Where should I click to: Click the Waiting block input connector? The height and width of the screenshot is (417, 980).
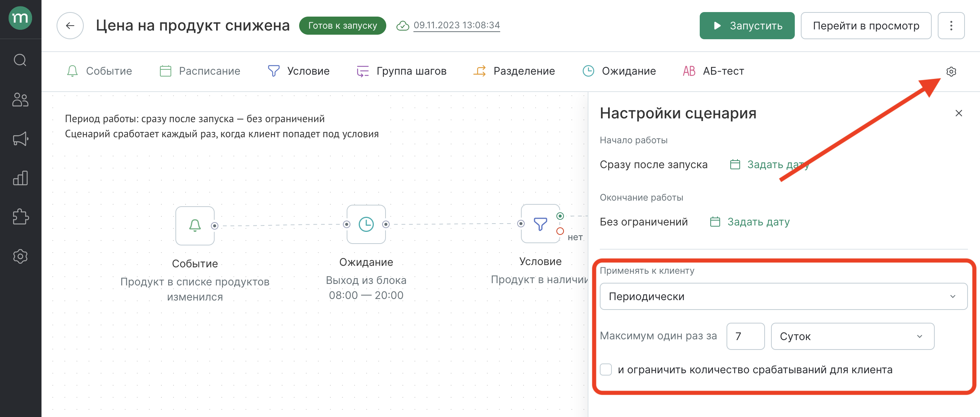coord(347,224)
